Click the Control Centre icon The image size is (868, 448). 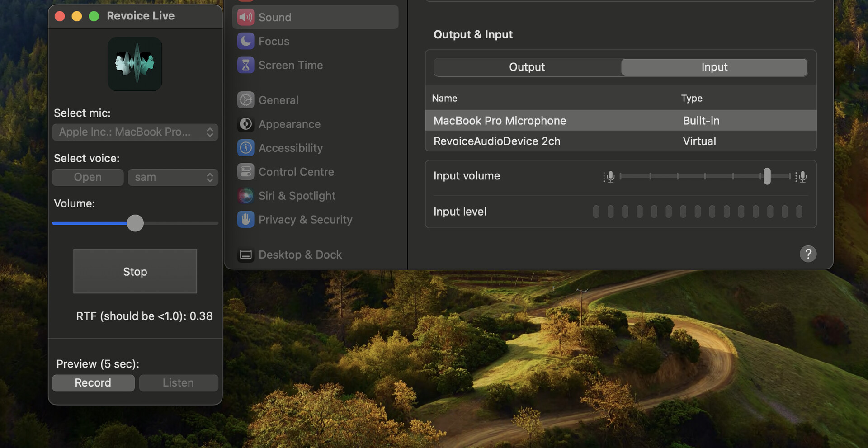245,172
